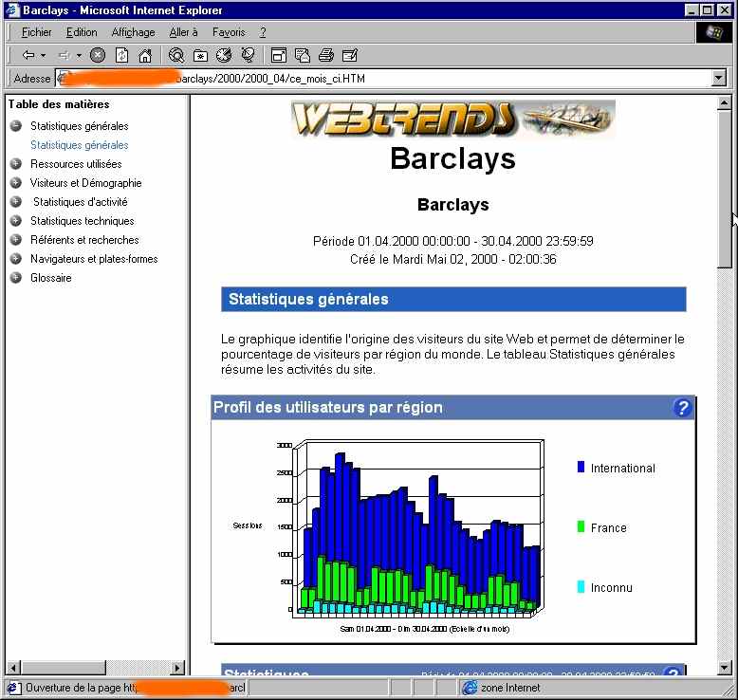738x700 pixels.
Task: Click the Inconnu cyan legend swatch
Action: pyautogui.click(x=581, y=586)
